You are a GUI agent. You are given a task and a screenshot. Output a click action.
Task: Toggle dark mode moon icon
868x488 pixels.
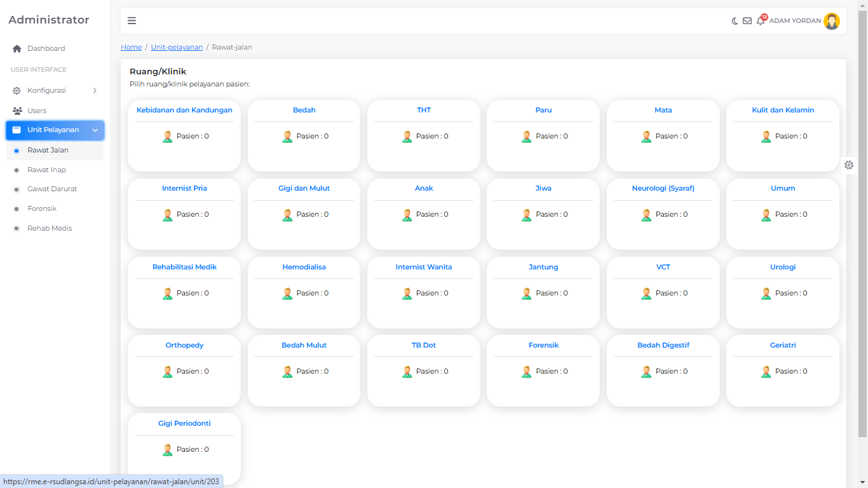(x=735, y=21)
